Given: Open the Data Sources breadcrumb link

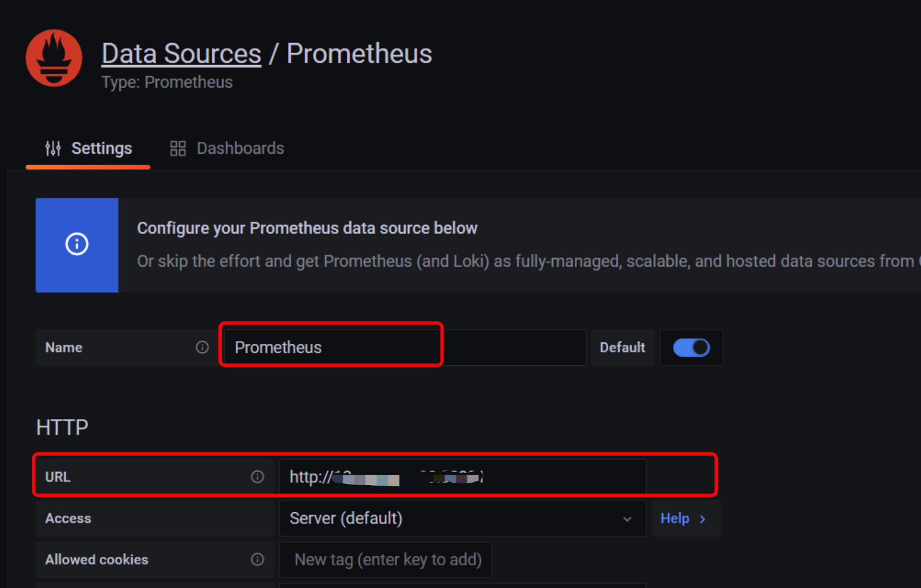Looking at the screenshot, I should pyautogui.click(x=181, y=54).
